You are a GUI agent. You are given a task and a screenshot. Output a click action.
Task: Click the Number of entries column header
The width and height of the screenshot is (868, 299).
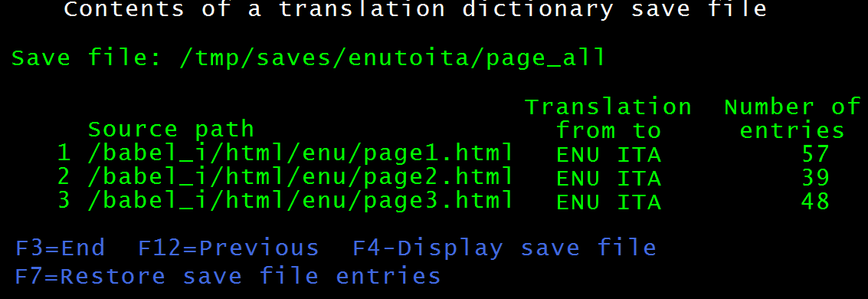pyautogui.click(x=792, y=119)
